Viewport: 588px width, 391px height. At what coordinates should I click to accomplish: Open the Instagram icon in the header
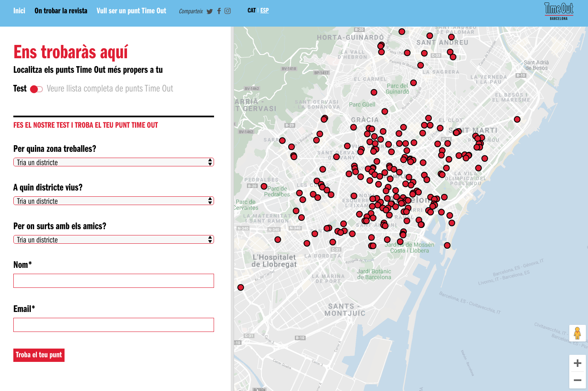pos(227,11)
